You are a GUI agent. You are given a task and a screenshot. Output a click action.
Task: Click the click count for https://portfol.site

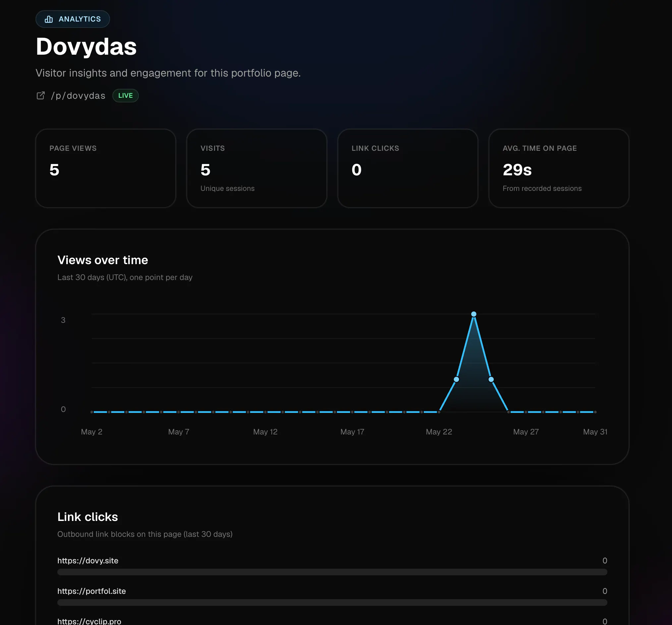pyautogui.click(x=605, y=591)
